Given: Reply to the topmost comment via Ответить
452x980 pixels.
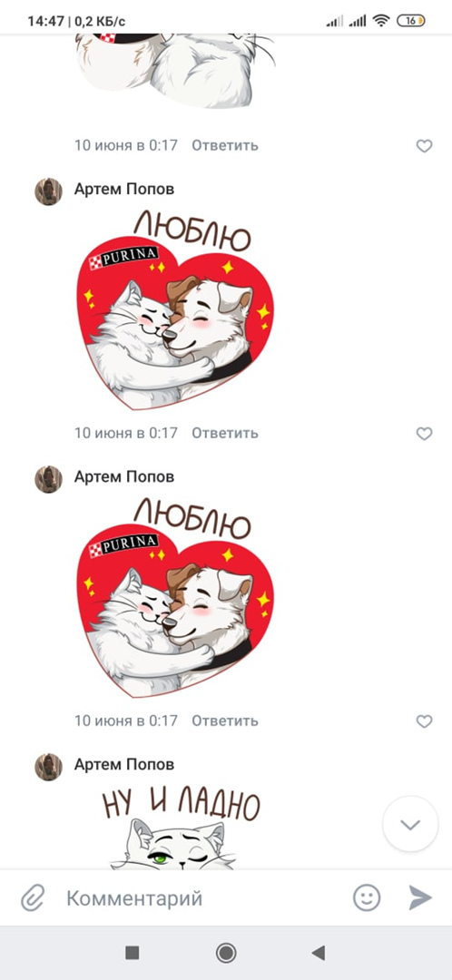Looking at the screenshot, I should pos(224,145).
